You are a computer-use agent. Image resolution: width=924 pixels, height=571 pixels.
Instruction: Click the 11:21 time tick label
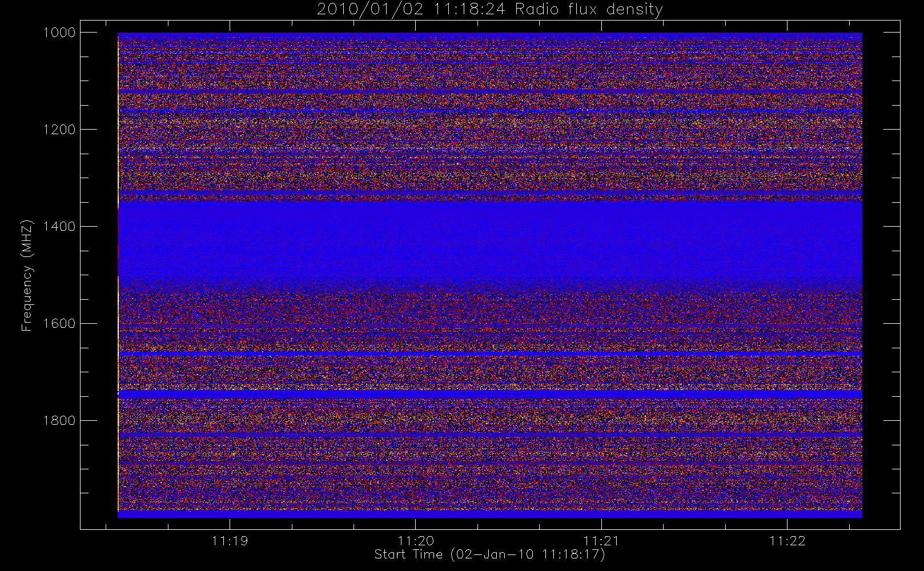[601, 541]
